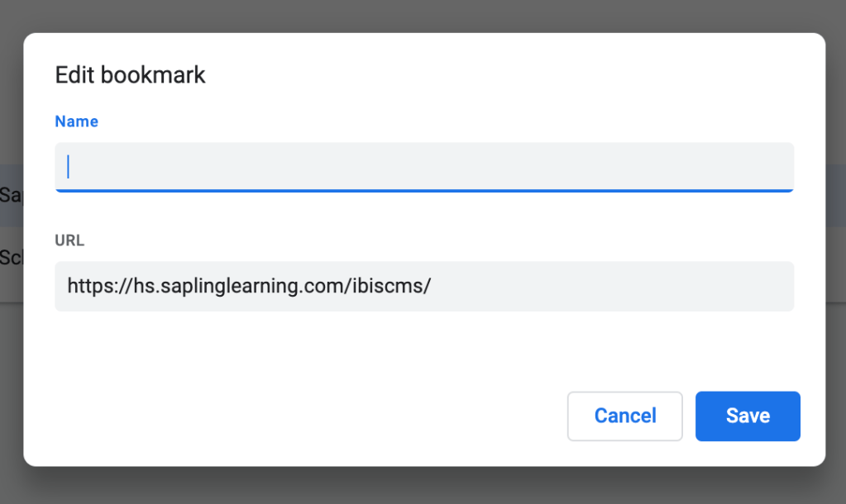Click the blinking text cursor in Name
The height and width of the screenshot is (504, 846).
(x=69, y=167)
